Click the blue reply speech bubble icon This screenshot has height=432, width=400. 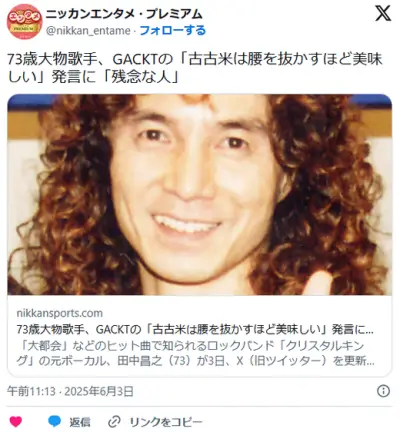[54, 421]
